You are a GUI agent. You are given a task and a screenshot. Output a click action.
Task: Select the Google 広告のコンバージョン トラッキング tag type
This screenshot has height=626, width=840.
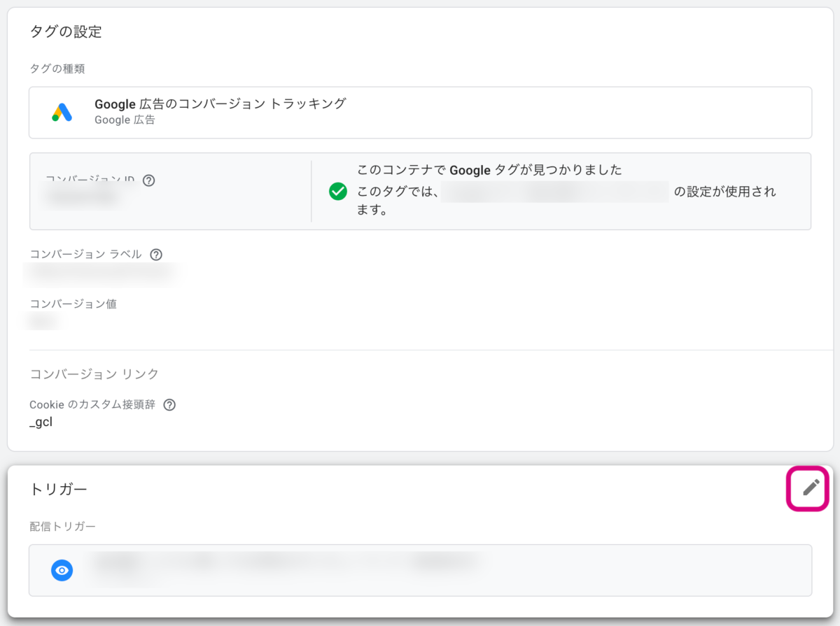[x=420, y=112]
